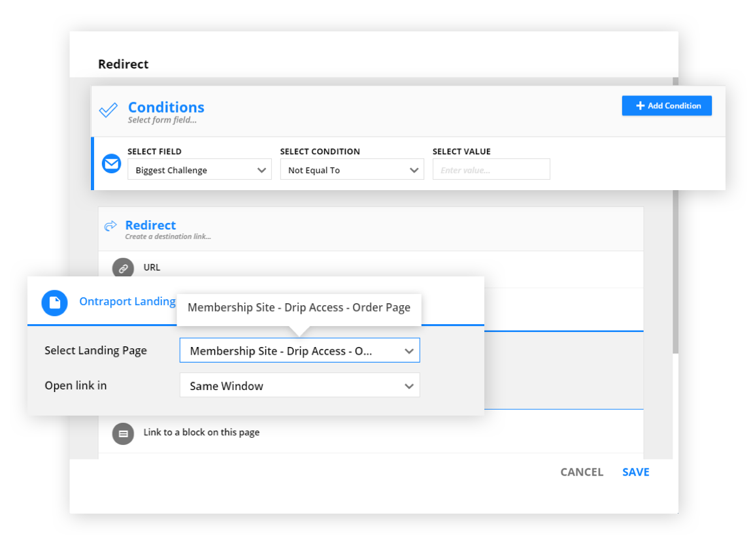Click the Enter value input field
The height and width of the screenshot is (560, 751).
pyautogui.click(x=491, y=169)
